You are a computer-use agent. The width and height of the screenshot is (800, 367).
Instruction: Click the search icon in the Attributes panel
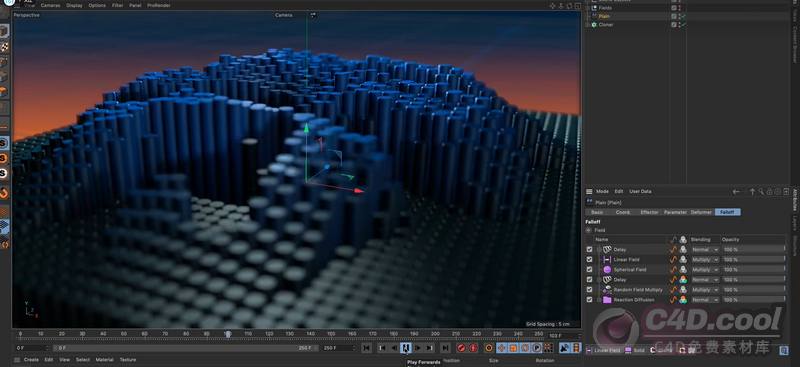tap(761, 191)
